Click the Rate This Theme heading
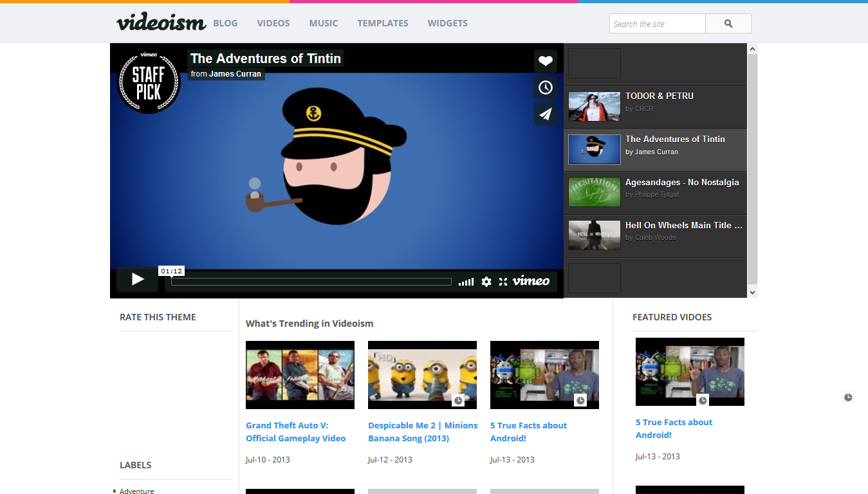Image resolution: width=868 pixels, height=494 pixels. click(x=158, y=317)
